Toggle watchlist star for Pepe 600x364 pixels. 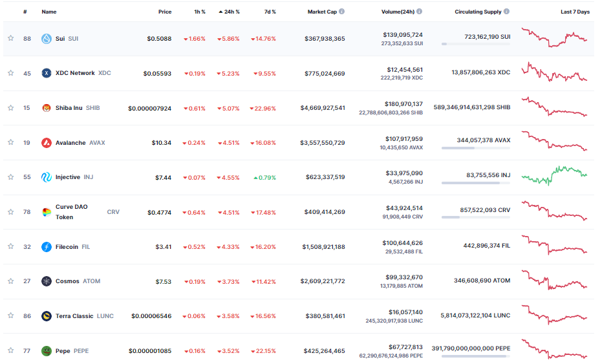tap(10, 351)
